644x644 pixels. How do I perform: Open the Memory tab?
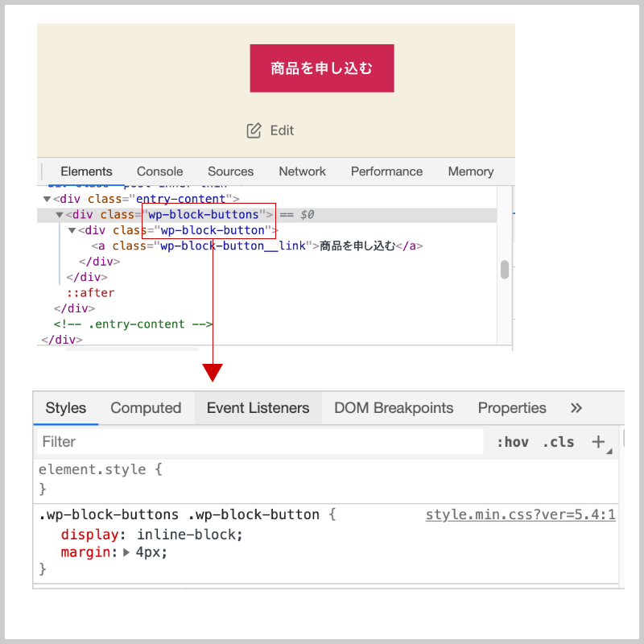[x=471, y=171]
